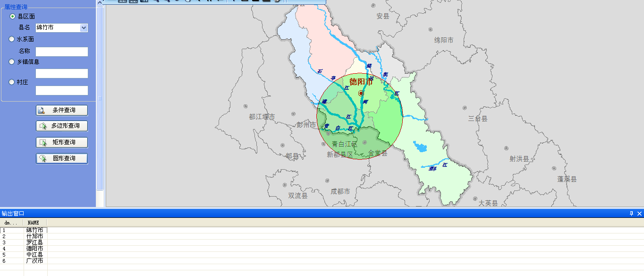Select the zoom-out magnifier toolbar icon
Screen dimensions: 644x276
[x=169, y=1]
